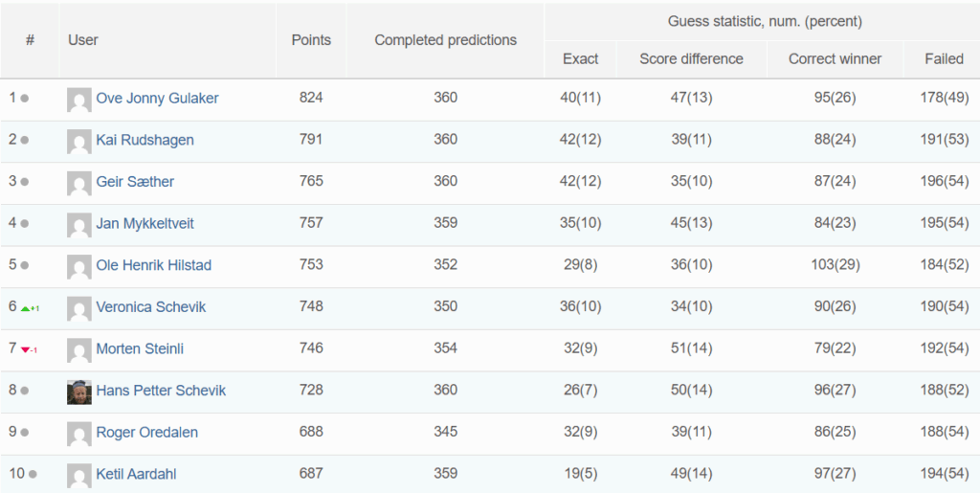Open Ove Jonny Gulaker's profile link
Viewport: 980px width, 493px height.
coord(158,98)
